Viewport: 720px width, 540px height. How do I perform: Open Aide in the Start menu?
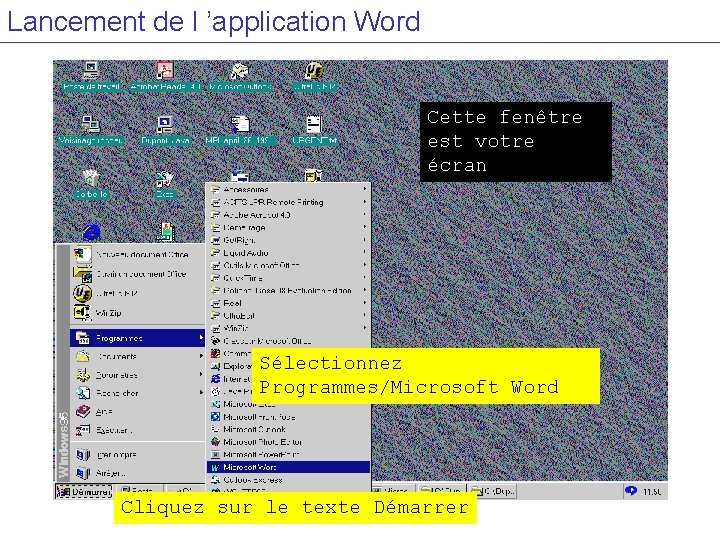click(x=138, y=412)
